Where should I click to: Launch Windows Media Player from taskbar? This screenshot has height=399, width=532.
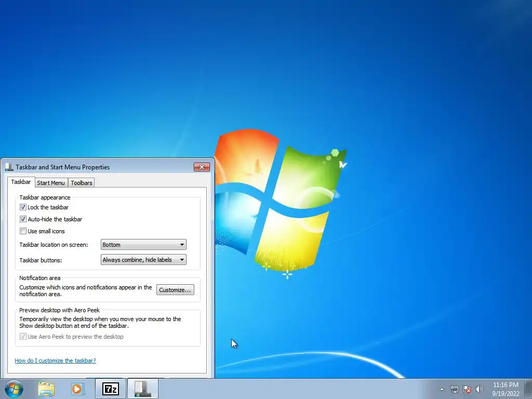coord(78,389)
